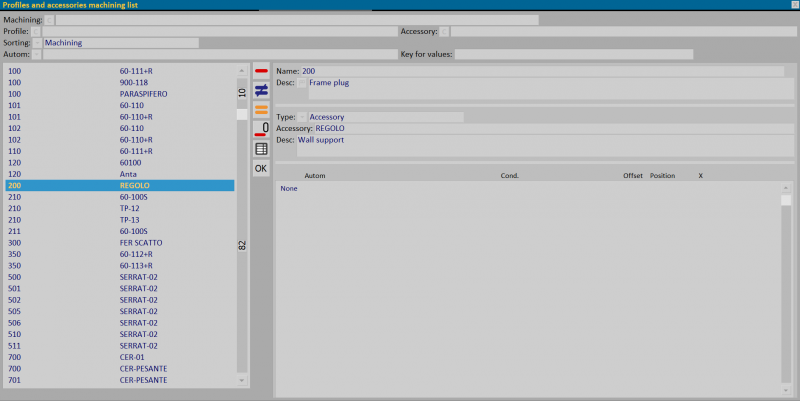Click the Name field containing 200
Image resolution: width=800 pixels, height=401 pixels.
click(542, 71)
